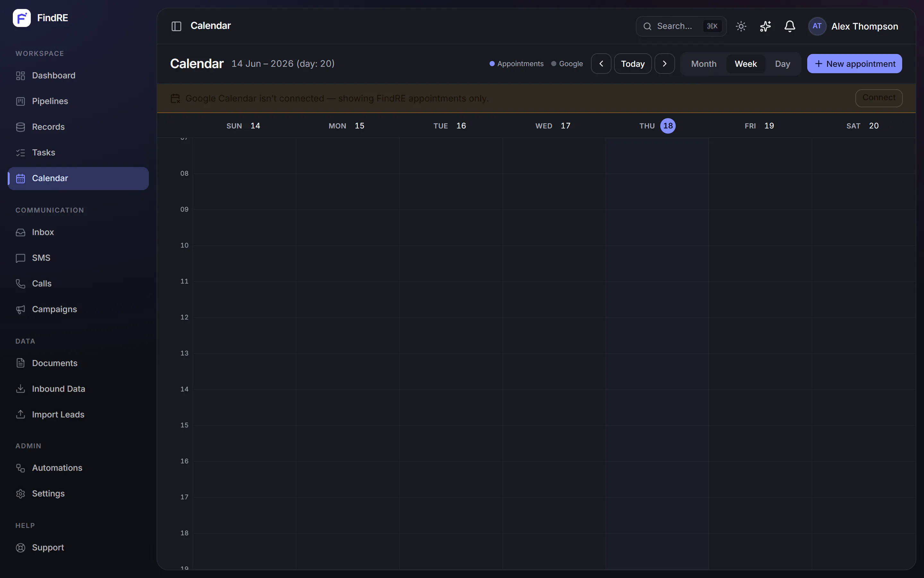Open Dashboard page
This screenshot has width=924, height=578.
pyautogui.click(x=78, y=76)
